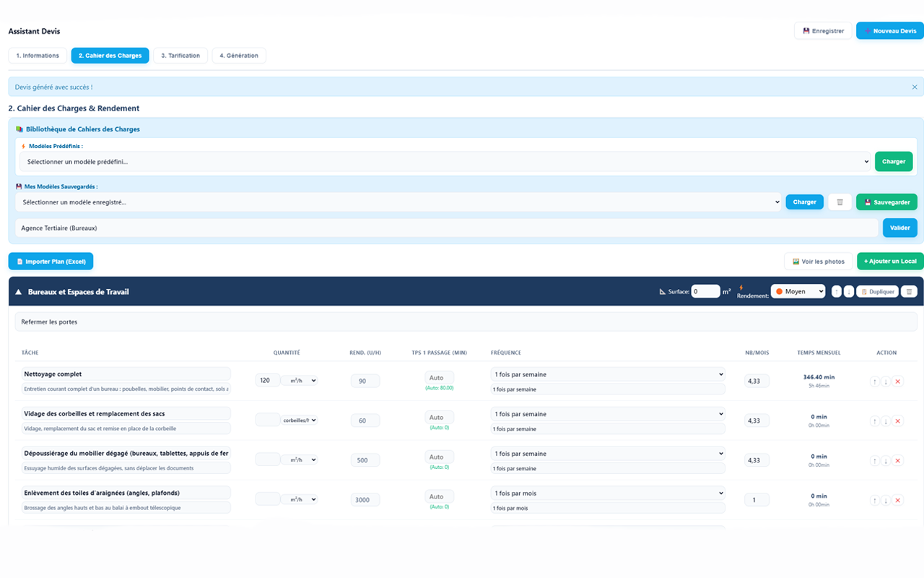Remove the Dépoussiérage du mobilier task
924x578 pixels.
(x=897, y=460)
